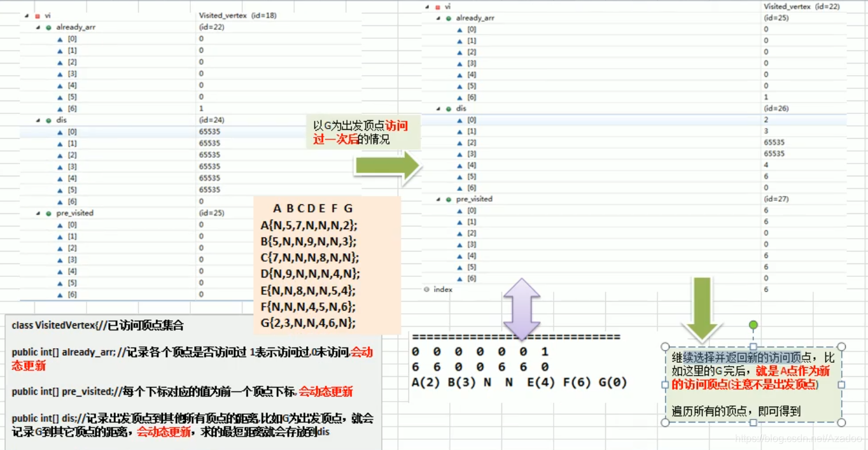Click the 'public int[] pre_visited;' description line

pyautogui.click(x=182, y=391)
